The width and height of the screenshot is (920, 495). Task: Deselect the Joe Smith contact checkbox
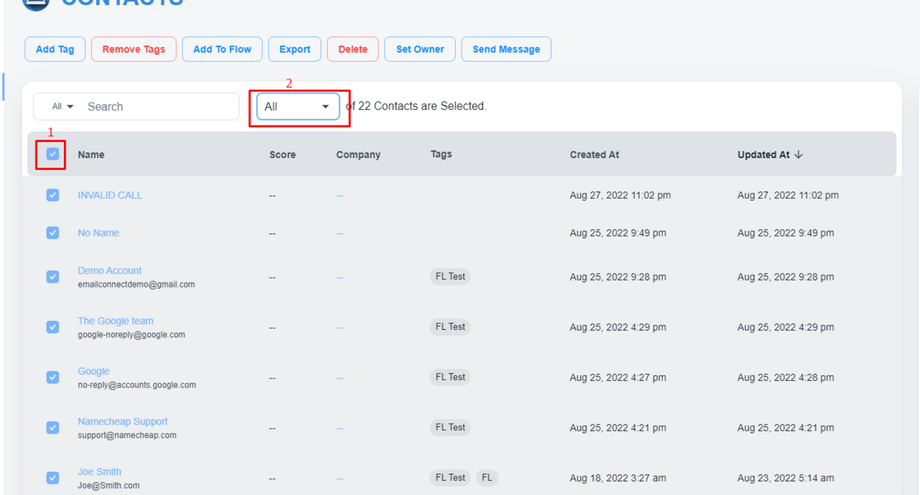pyautogui.click(x=53, y=477)
